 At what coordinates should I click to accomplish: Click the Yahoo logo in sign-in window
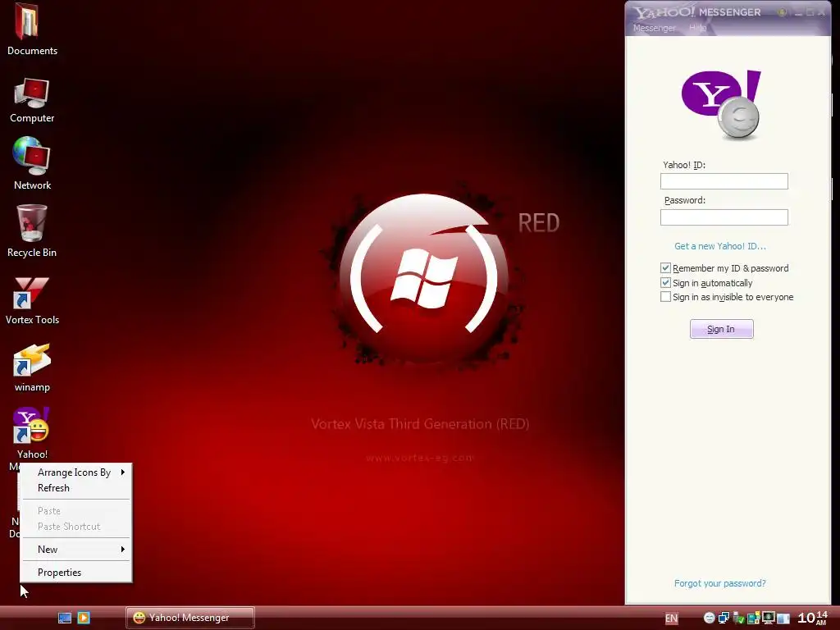pyautogui.click(x=720, y=105)
